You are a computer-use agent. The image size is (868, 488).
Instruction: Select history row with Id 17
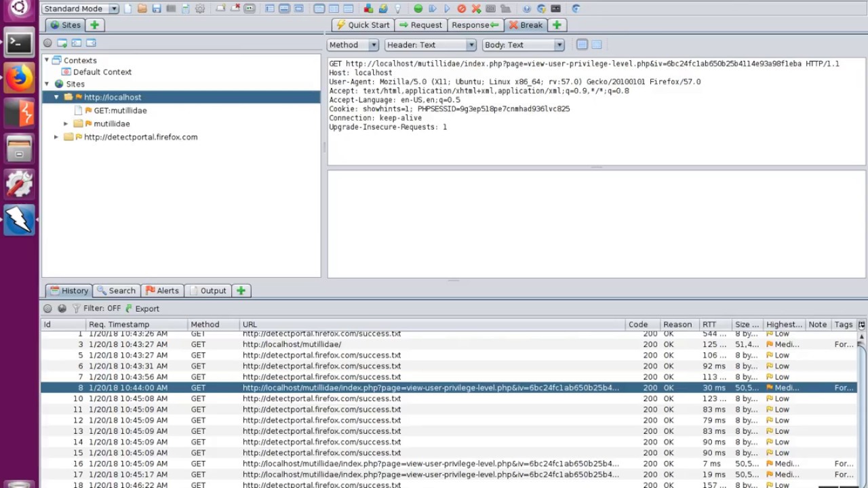(448, 474)
